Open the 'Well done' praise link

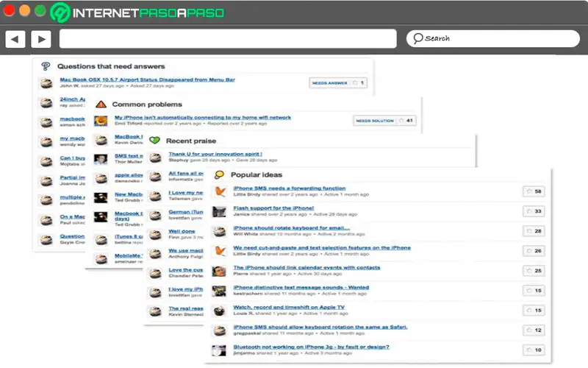(182, 231)
